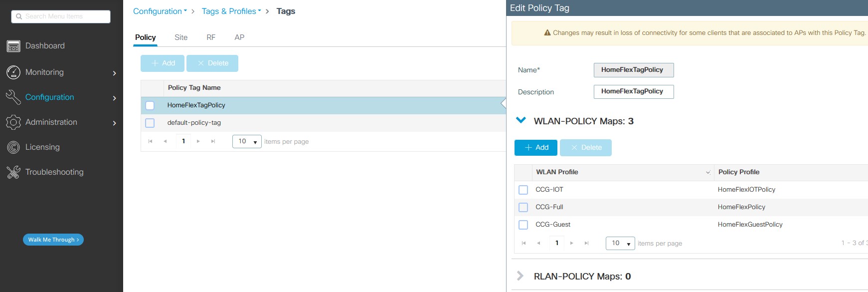Open Configuration breadcrumb dropdown
This screenshot has width=868, height=292.
click(160, 11)
